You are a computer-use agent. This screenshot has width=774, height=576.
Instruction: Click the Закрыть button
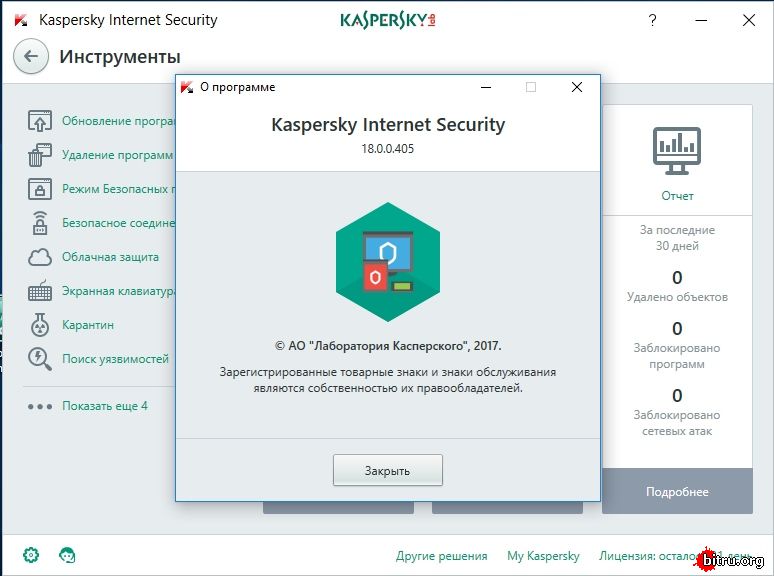tap(388, 470)
